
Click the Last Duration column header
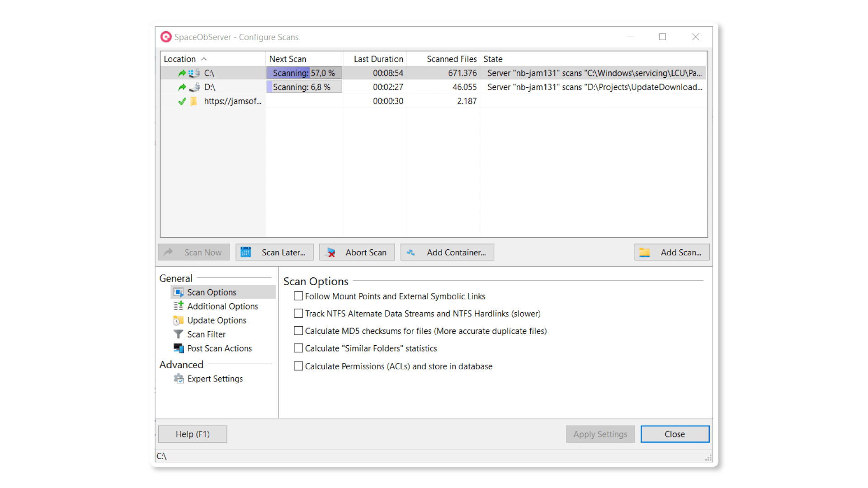pos(378,59)
